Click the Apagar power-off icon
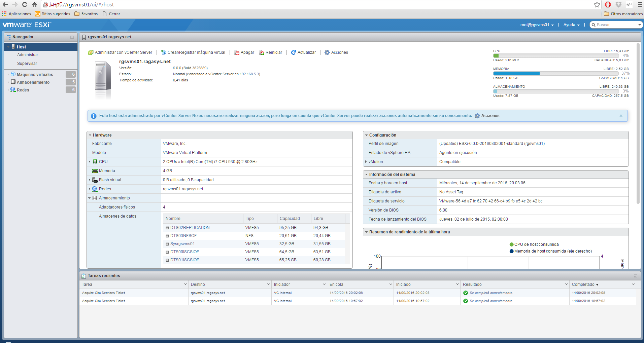 pyautogui.click(x=237, y=52)
